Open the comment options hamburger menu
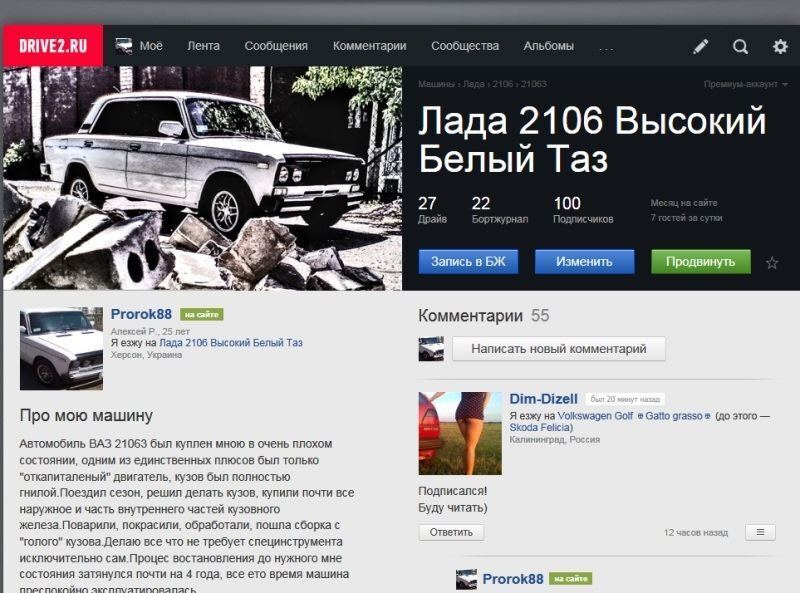This screenshot has width=800, height=593. [x=760, y=532]
